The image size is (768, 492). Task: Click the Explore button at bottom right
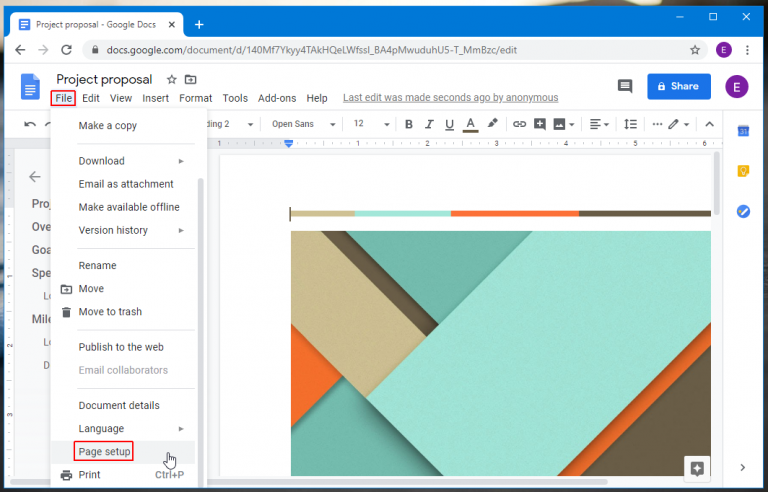[x=697, y=468]
